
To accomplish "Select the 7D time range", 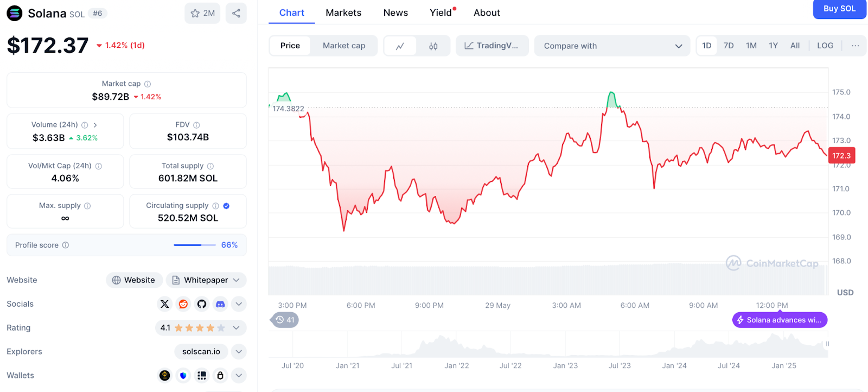I will pos(729,46).
